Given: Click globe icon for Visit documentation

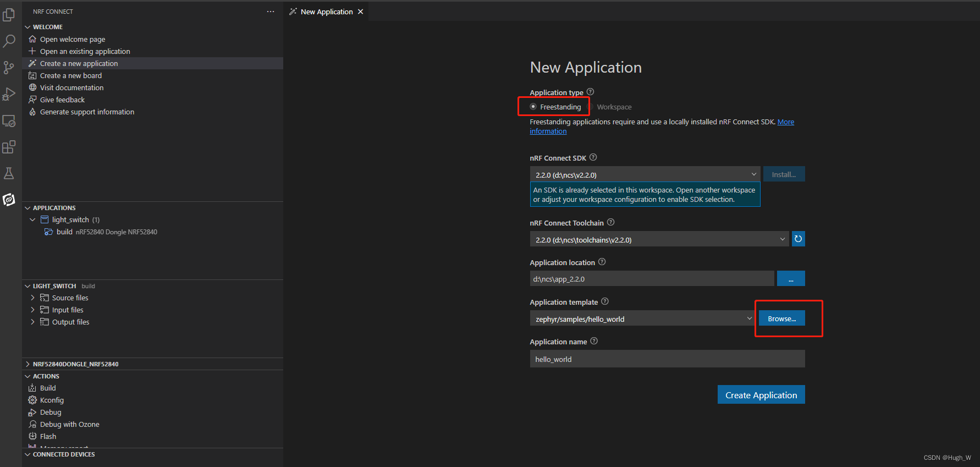Looking at the screenshot, I should (x=32, y=87).
